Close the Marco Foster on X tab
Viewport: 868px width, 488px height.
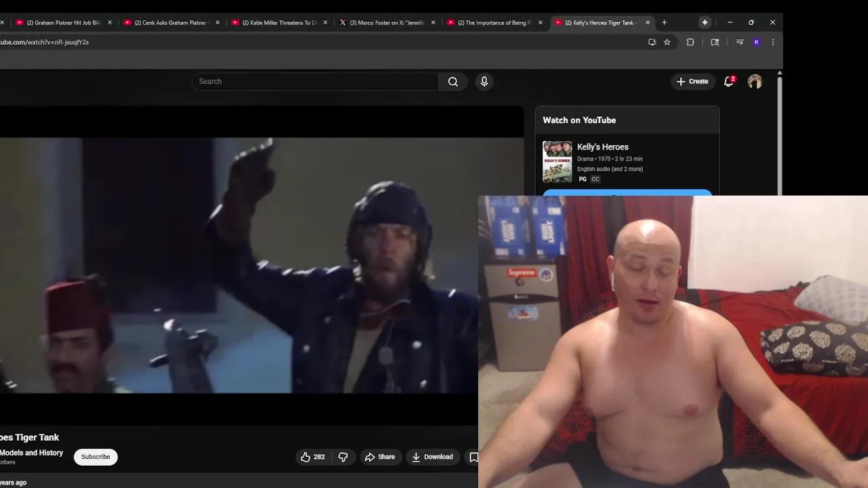(x=433, y=22)
